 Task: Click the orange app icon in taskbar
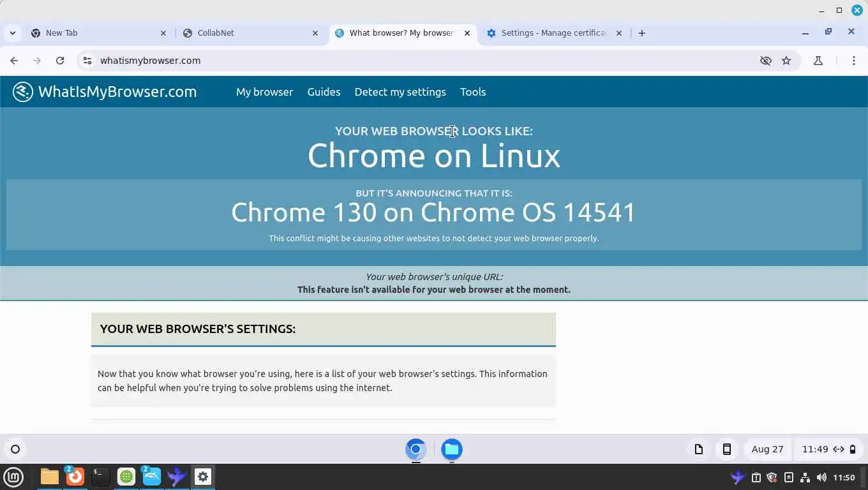point(75,477)
